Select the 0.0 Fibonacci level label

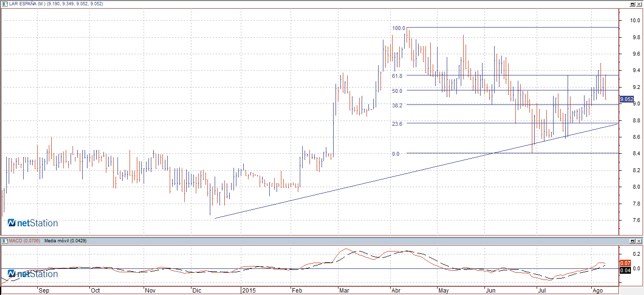(395, 154)
